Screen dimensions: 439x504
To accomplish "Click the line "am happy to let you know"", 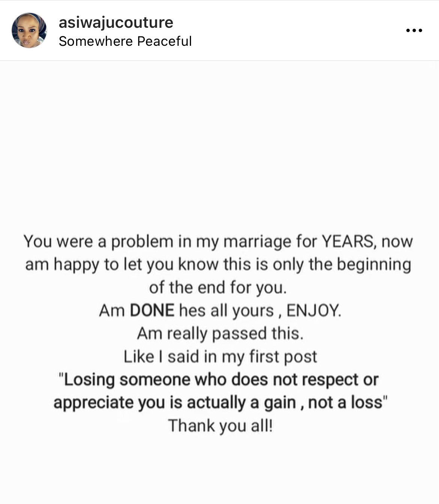I will [x=218, y=264].
